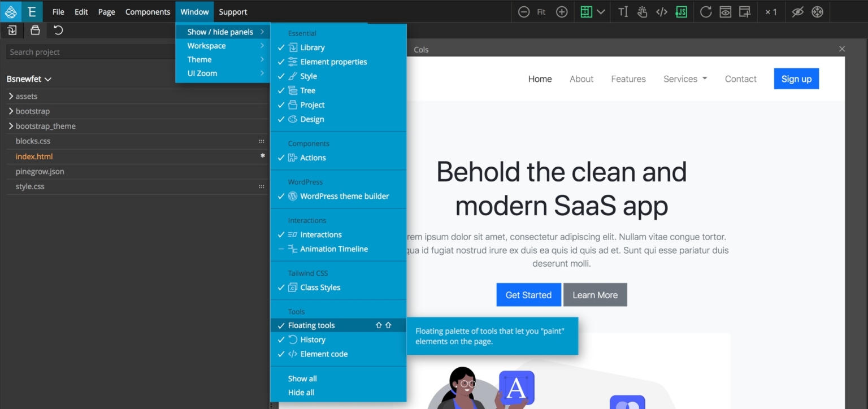Open the project save icon below the menu bar
Screen dimensions: 868x409
coord(35,30)
